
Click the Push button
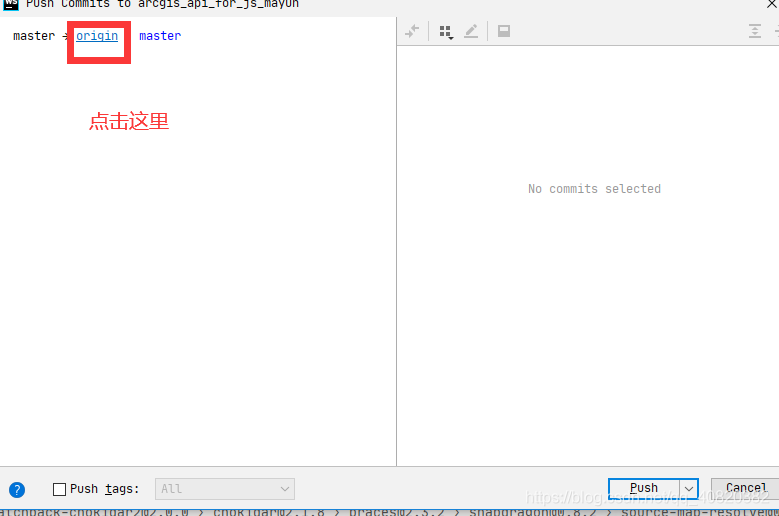tap(643, 488)
